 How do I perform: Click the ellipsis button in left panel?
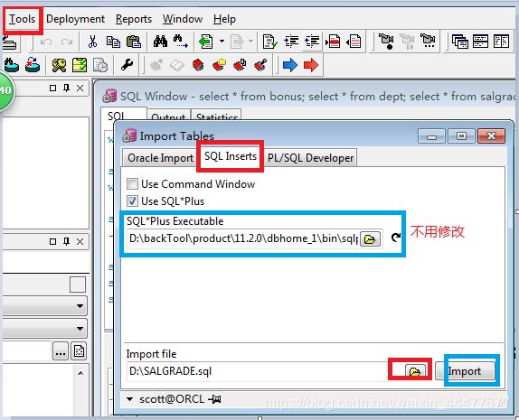(61, 351)
